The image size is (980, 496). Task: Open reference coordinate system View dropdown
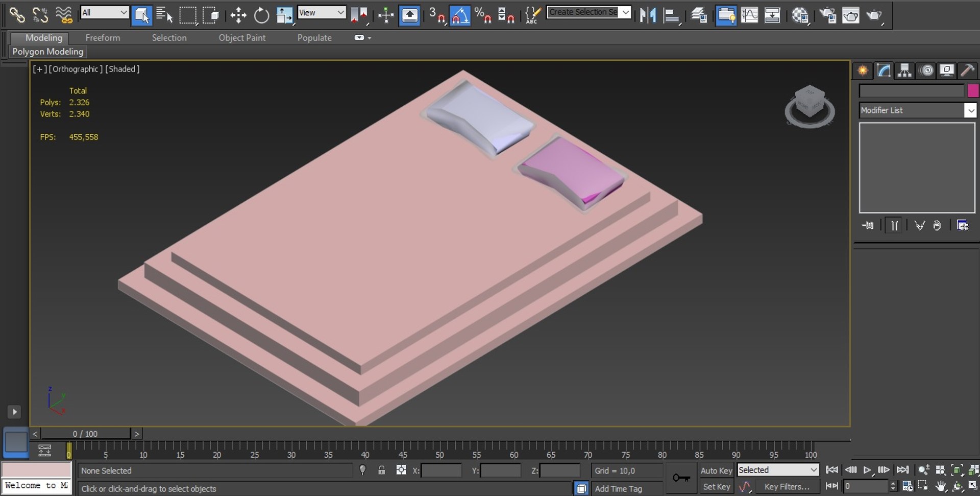coord(322,12)
